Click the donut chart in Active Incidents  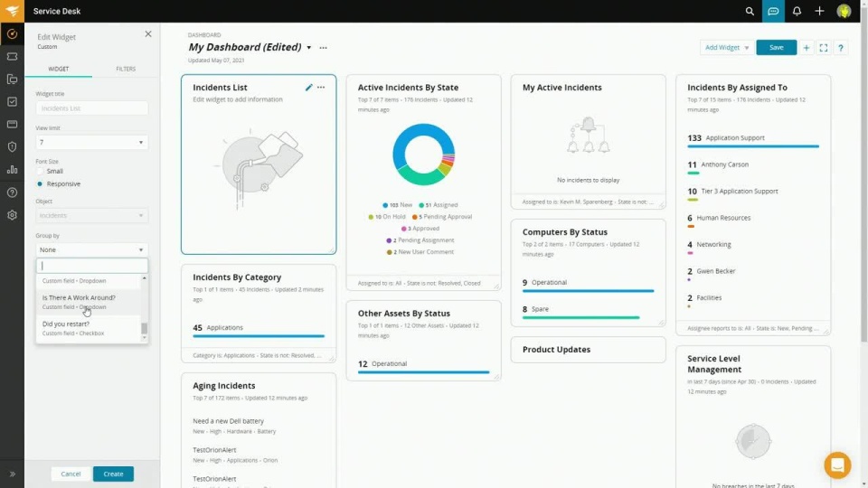(x=423, y=155)
